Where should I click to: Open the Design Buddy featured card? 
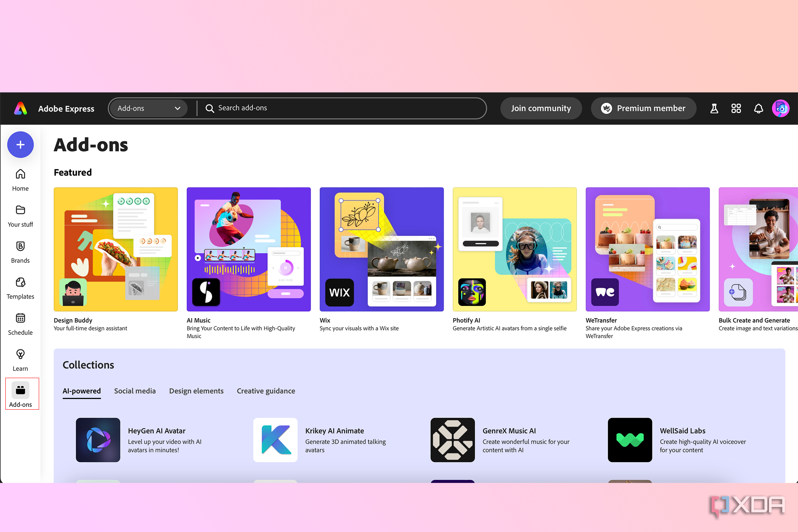click(x=116, y=249)
